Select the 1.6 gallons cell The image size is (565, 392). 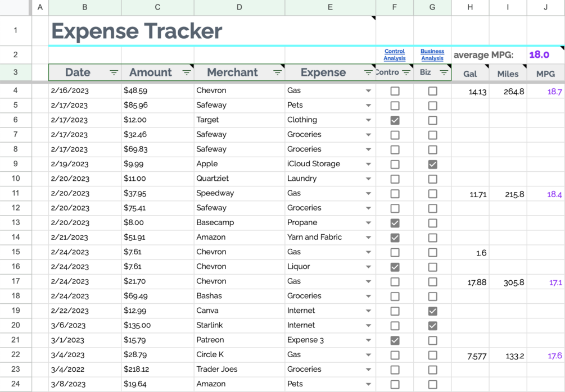[470, 252]
